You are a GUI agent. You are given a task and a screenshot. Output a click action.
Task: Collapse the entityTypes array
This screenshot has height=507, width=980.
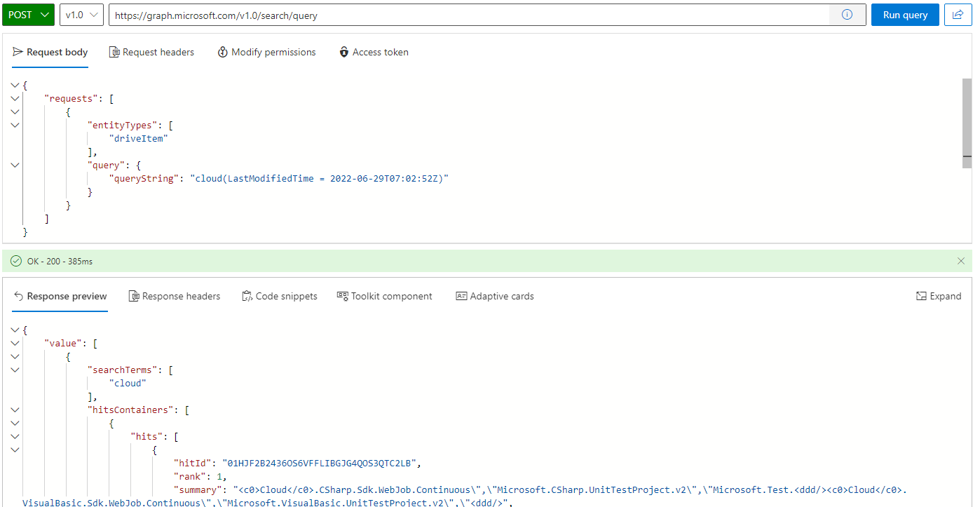coord(15,125)
